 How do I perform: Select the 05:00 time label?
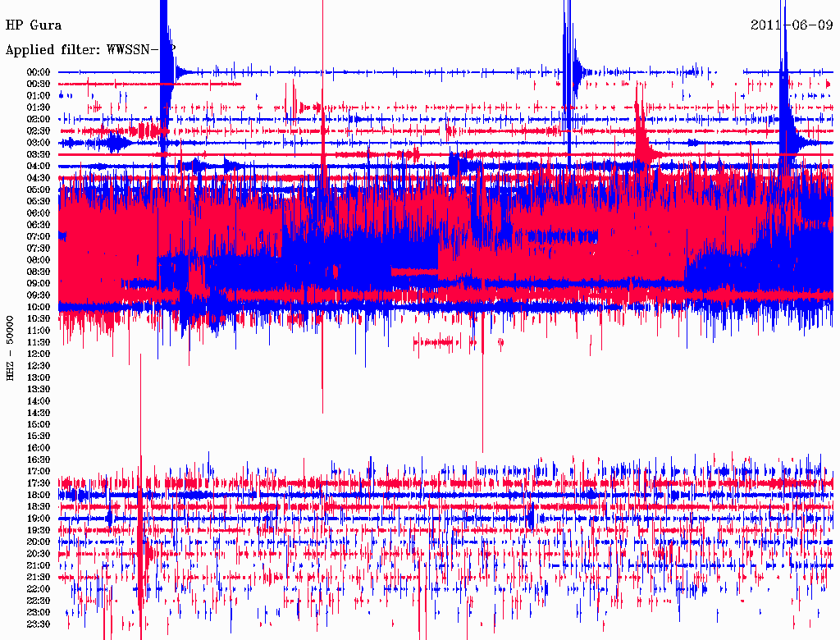coord(39,190)
